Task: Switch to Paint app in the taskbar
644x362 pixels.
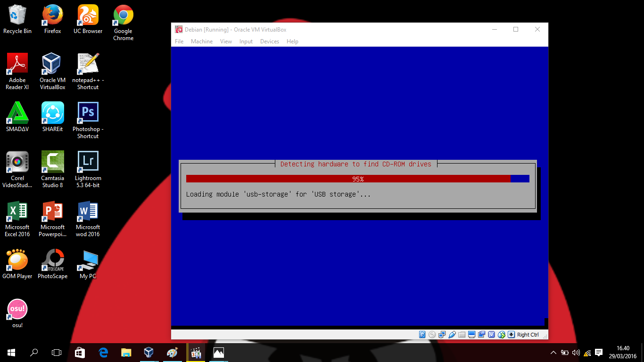Action: [x=172, y=353]
